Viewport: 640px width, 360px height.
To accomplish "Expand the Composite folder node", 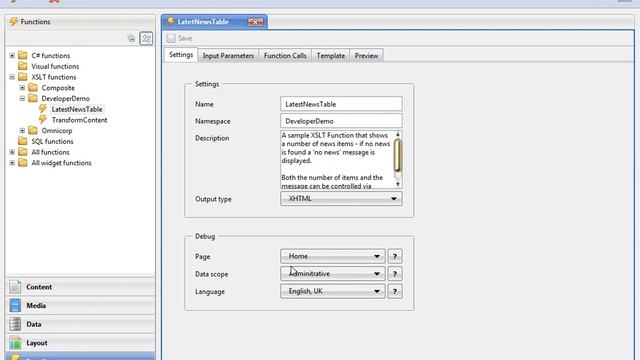I will pyautogui.click(x=22, y=88).
